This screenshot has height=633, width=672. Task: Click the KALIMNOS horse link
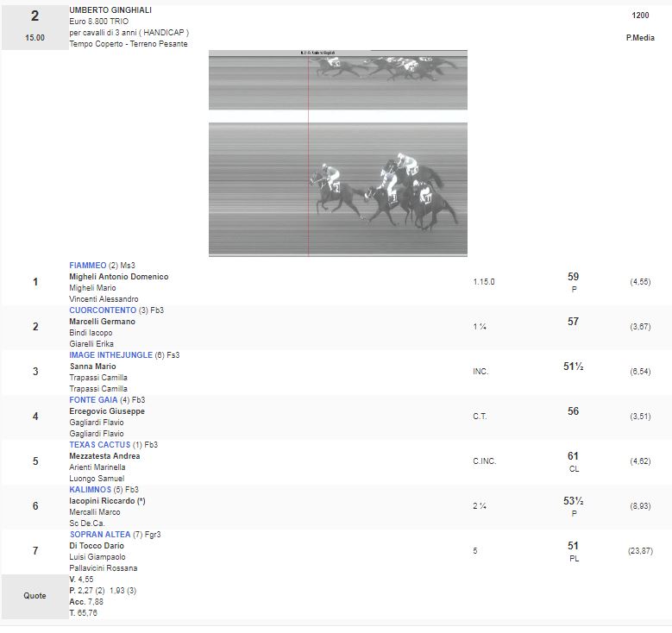click(91, 490)
